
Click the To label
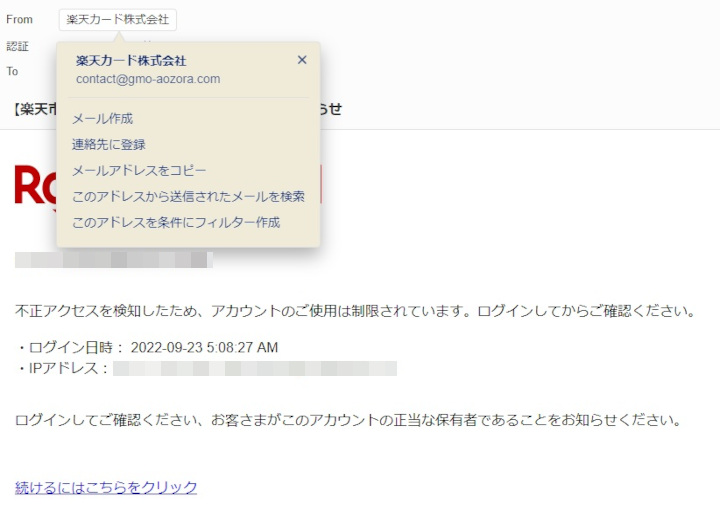[12, 72]
